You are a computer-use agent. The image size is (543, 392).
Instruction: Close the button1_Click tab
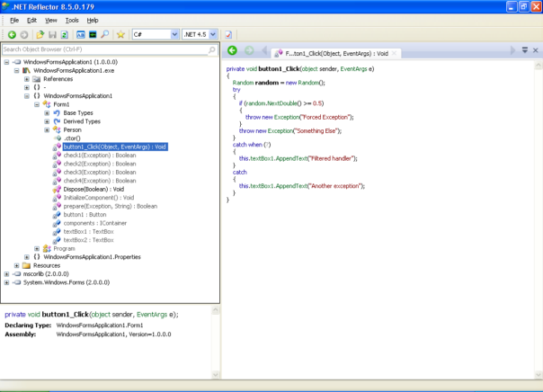394,53
